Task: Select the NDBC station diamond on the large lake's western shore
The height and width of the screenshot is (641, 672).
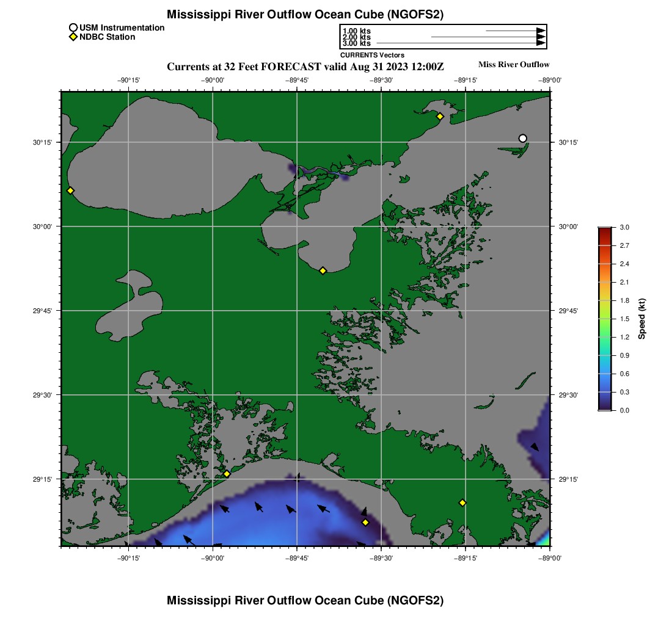Action: click(70, 190)
